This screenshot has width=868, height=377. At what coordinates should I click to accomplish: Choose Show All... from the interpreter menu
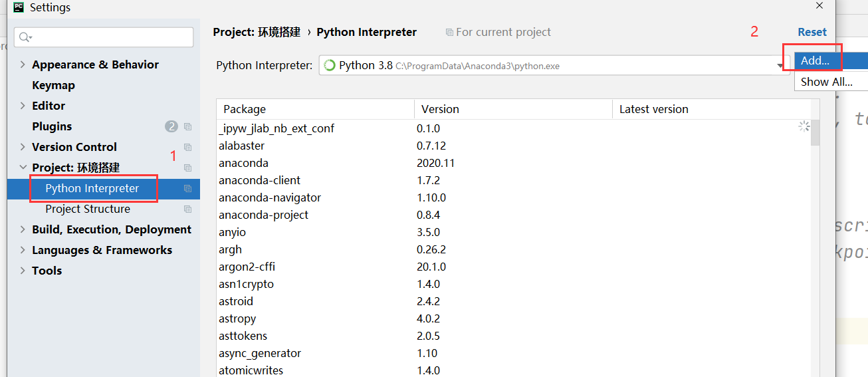[x=831, y=82]
